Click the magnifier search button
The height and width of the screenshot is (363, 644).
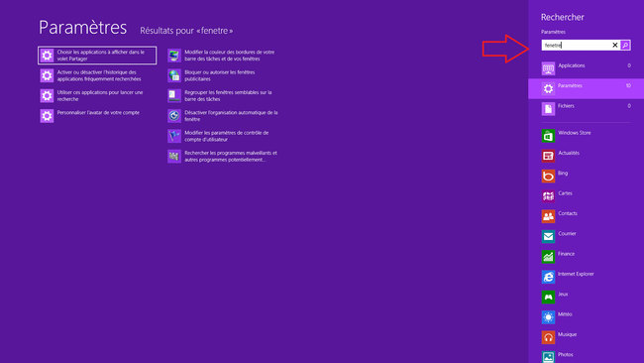tap(625, 46)
